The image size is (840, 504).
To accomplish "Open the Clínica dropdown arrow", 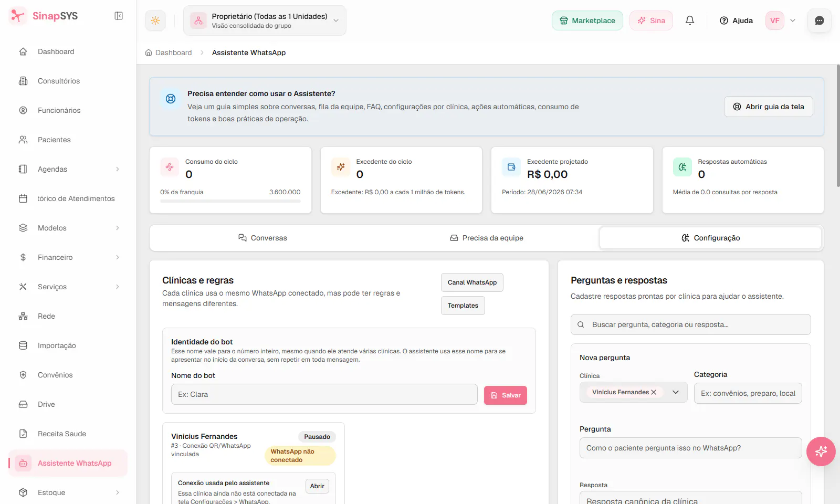I will (x=676, y=392).
